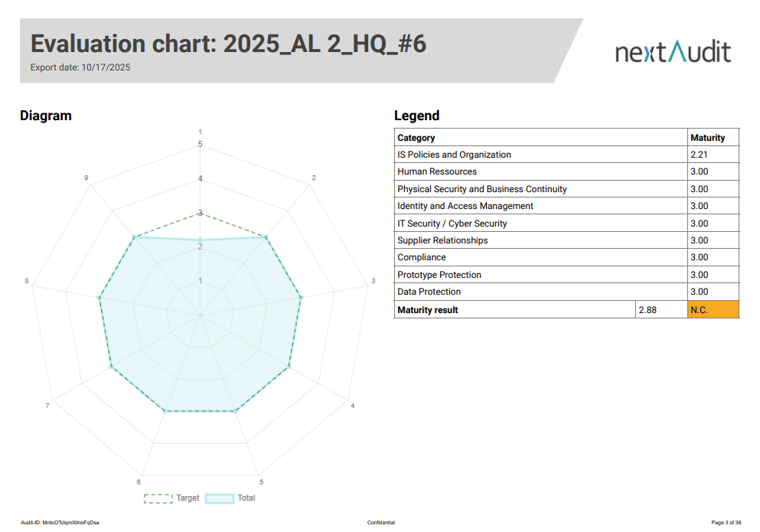Image resolution: width=760 pixels, height=532 pixels.
Task: Click the Export date text
Action: coord(80,67)
